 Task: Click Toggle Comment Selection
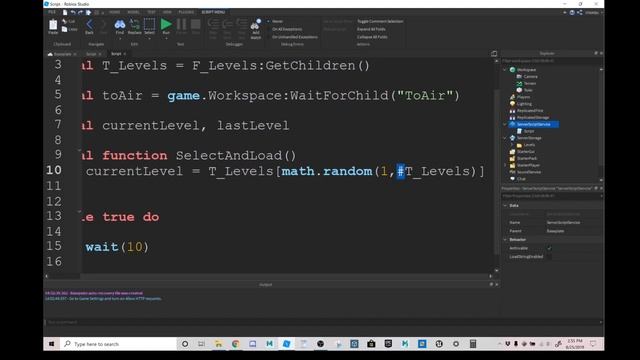pos(380,21)
